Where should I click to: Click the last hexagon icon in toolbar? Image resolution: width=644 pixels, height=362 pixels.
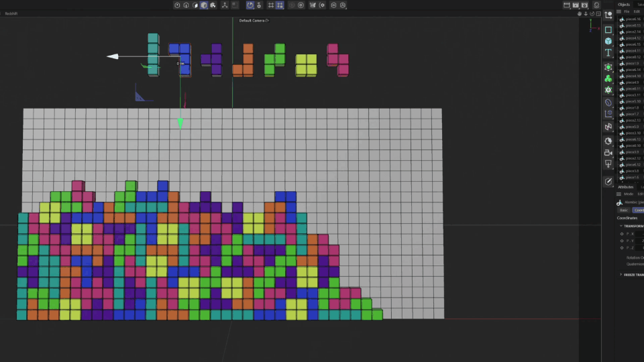(343, 5)
